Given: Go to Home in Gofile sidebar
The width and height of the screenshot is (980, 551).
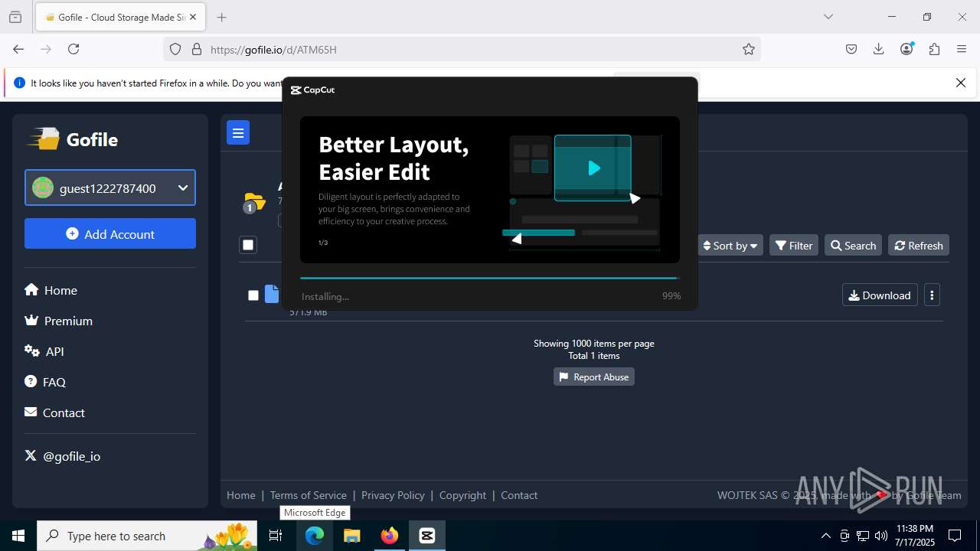Looking at the screenshot, I should 51,290.
